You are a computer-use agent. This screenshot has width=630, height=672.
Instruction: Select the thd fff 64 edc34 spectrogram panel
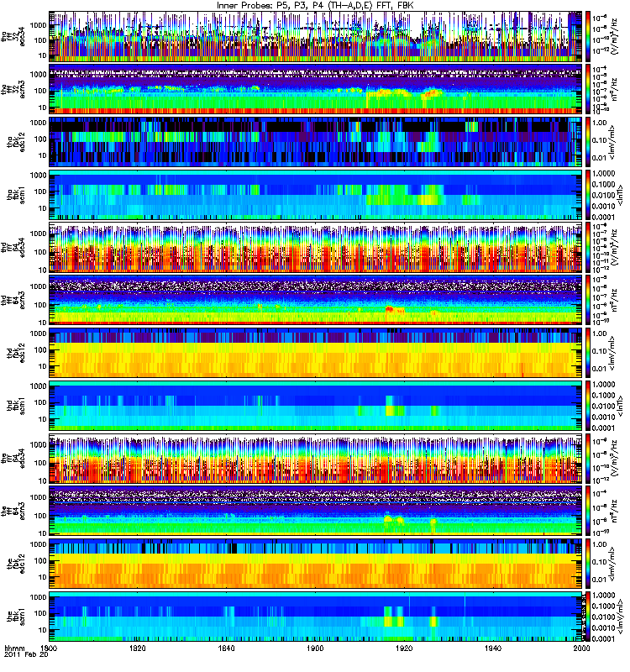pos(316,247)
